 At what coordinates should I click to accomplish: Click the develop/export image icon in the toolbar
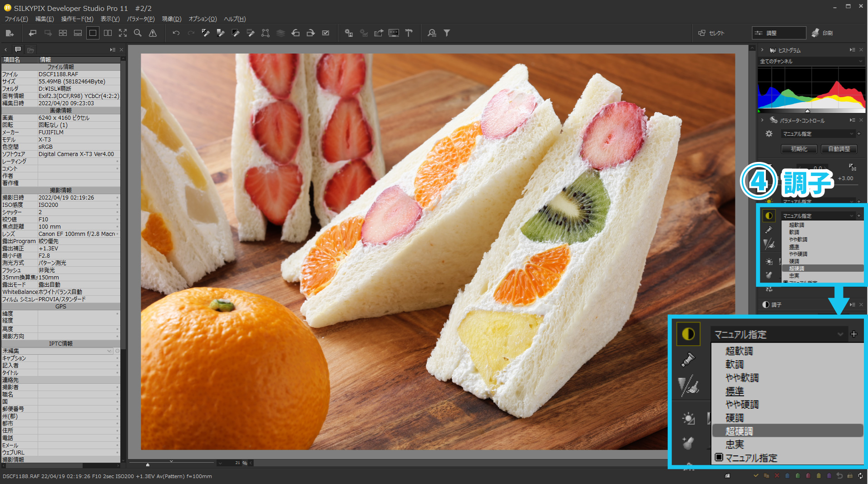click(x=10, y=33)
